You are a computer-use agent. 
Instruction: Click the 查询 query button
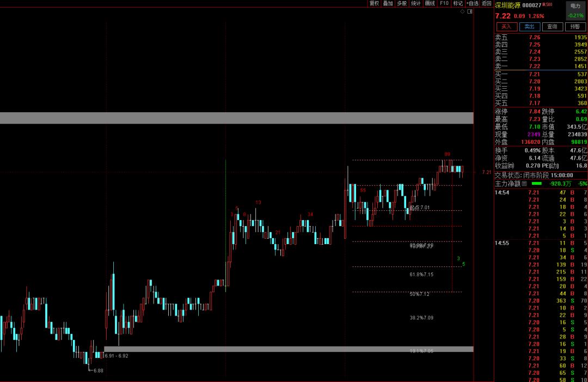coord(552,26)
